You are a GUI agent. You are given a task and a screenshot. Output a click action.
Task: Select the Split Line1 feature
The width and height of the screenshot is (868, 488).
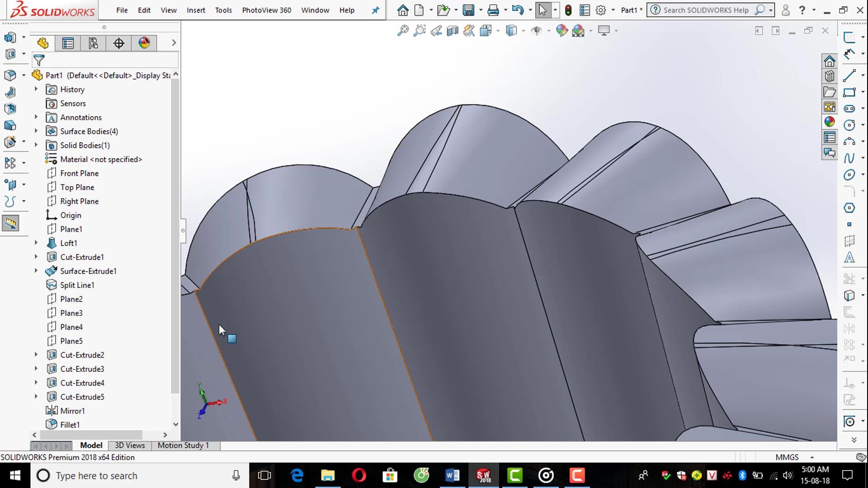coord(77,285)
